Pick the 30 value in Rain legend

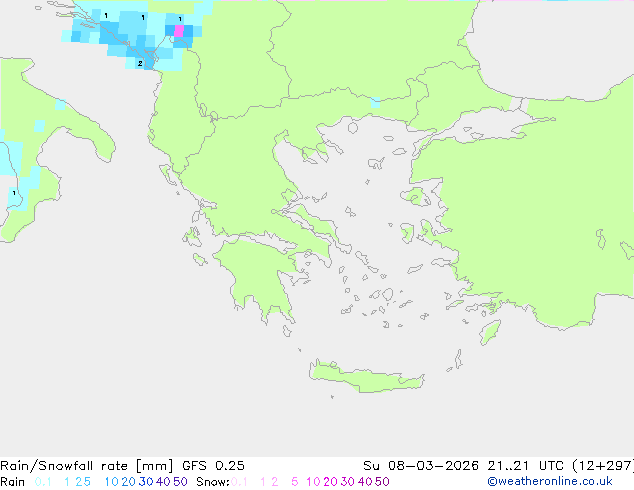coord(146,482)
